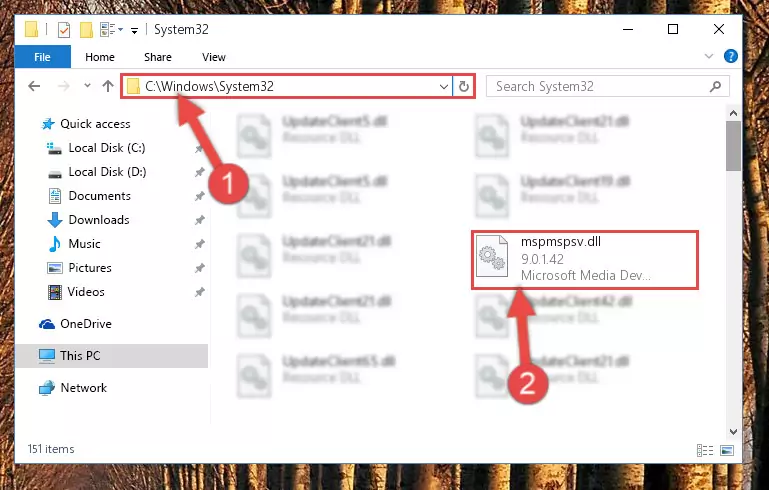
Task: Click the scrollbar up arrow
Action: click(733, 113)
